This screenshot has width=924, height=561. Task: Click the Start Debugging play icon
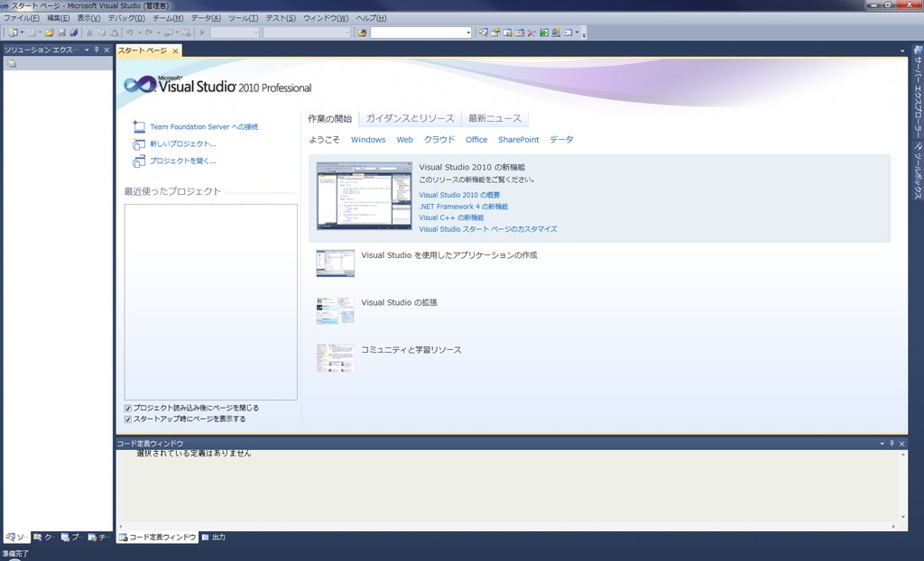pos(202,32)
